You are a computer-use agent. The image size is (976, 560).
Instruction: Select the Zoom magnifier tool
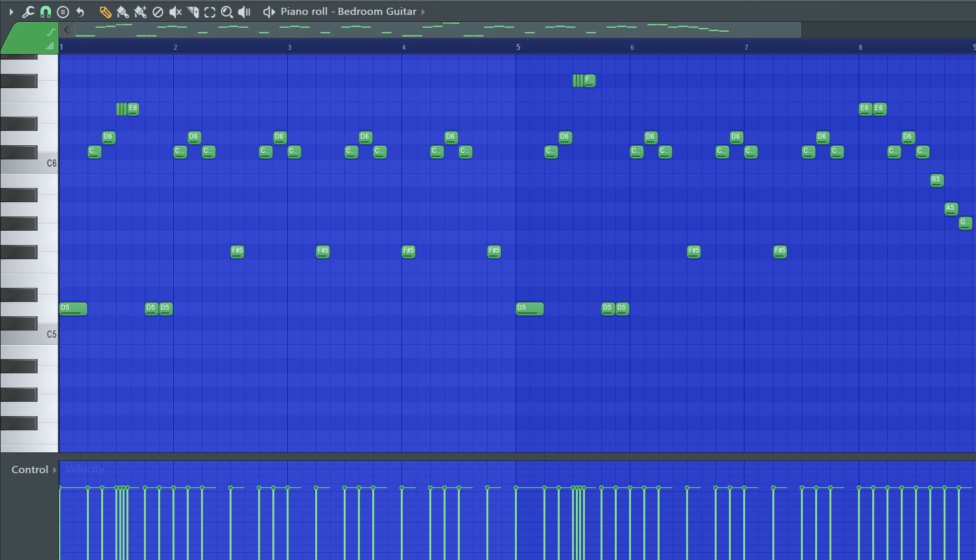(x=227, y=12)
